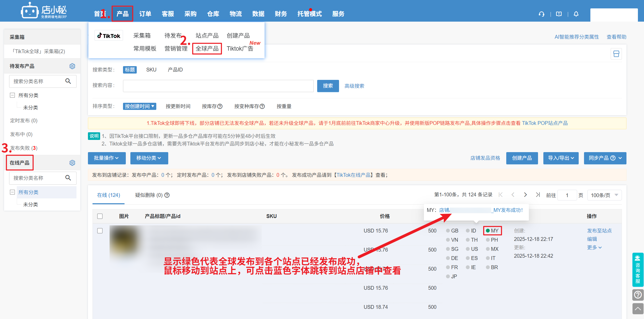The height and width of the screenshot is (319, 644).
Task: Open the help book icon in header
Action: pos(559,14)
